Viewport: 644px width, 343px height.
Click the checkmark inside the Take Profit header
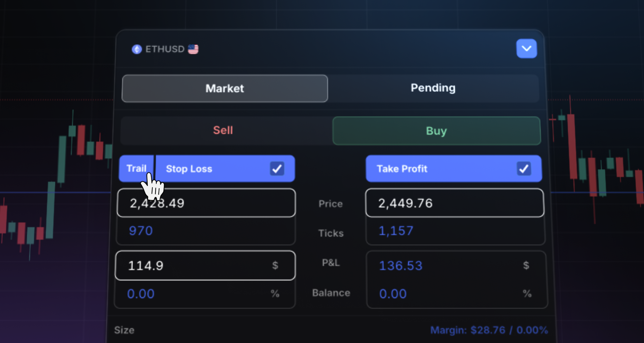pyautogui.click(x=524, y=168)
